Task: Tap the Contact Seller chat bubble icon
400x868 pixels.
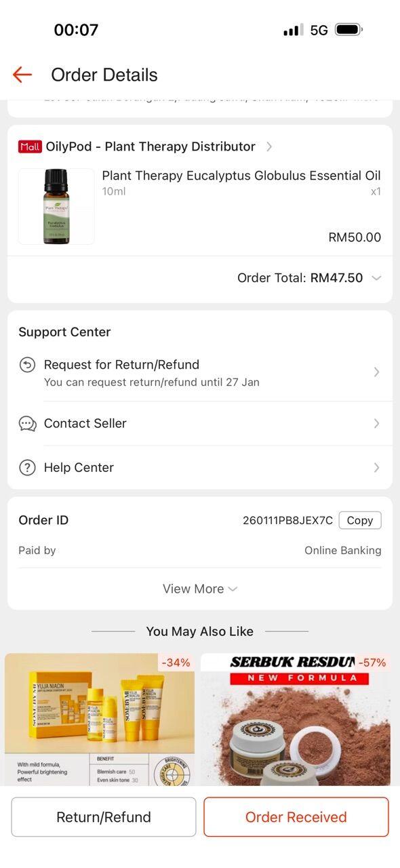Action: [x=27, y=424]
